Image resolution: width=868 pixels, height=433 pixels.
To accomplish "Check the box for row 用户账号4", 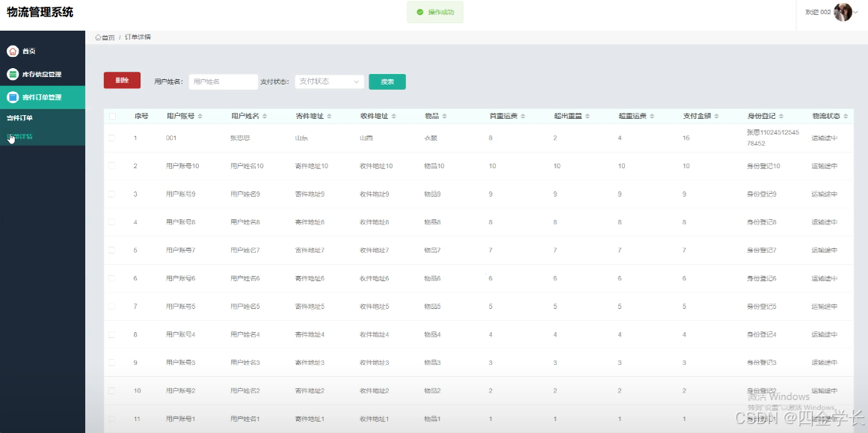I will (x=112, y=334).
